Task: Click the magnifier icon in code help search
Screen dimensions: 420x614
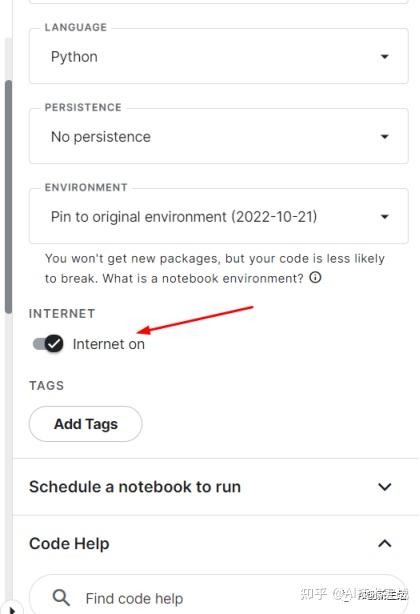Action: coord(61,598)
